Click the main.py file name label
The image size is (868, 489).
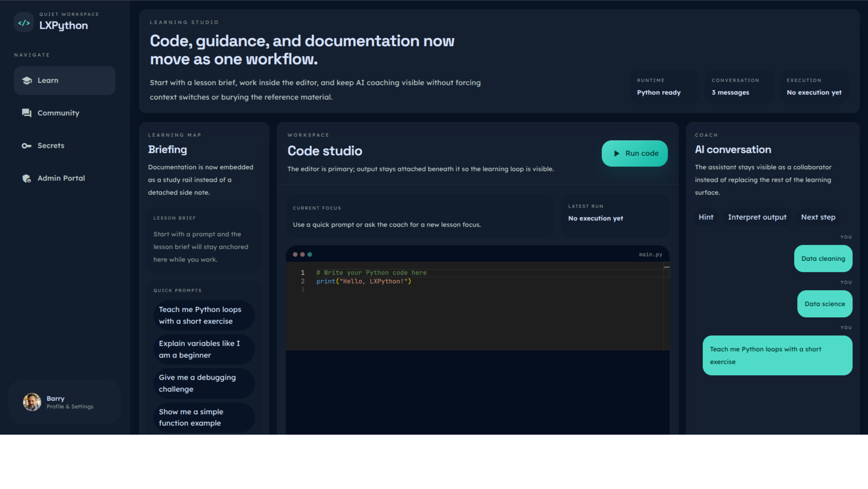click(650, 254)
